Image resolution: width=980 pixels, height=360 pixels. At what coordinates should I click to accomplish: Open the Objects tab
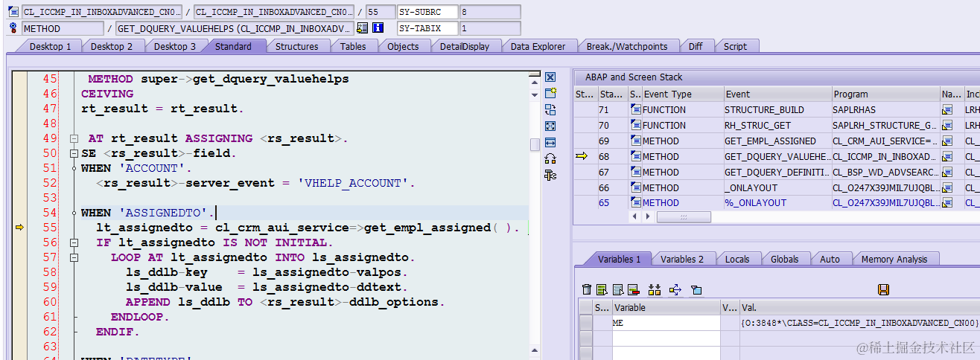click(x=403, y=46)
